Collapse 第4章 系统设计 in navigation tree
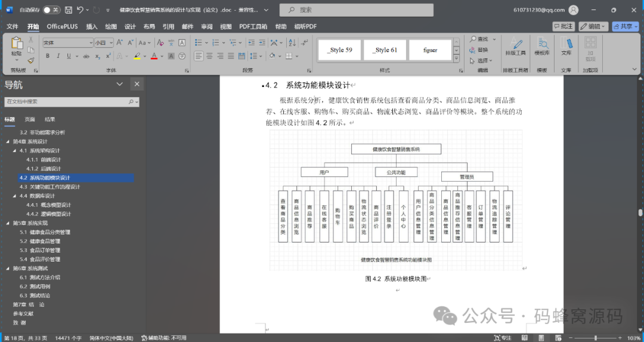 tap(8, 142)
